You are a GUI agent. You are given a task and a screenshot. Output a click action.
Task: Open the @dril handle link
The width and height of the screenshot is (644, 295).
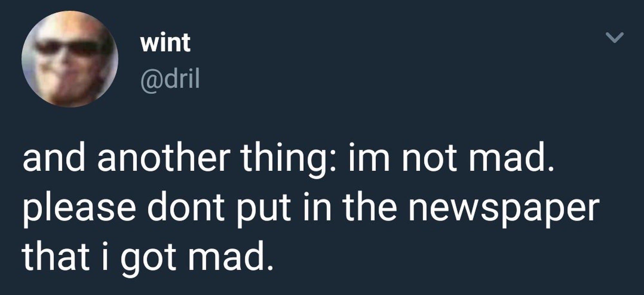[170, 79]
